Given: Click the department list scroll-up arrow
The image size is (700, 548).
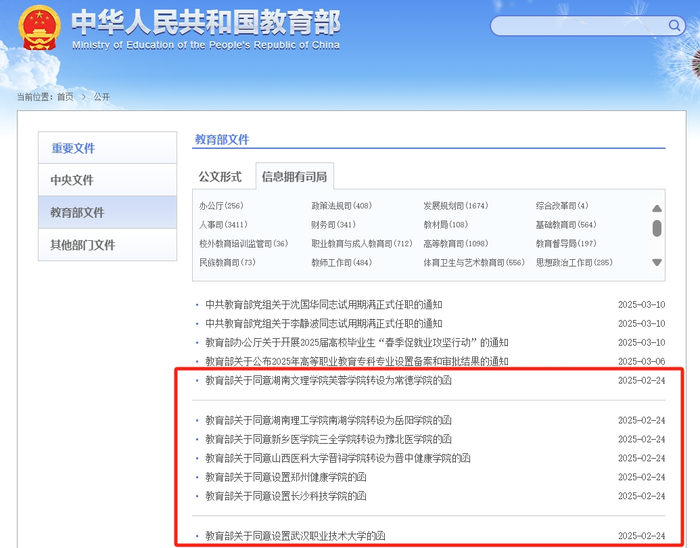Looking at the screenshot, I should coord(657,208).
